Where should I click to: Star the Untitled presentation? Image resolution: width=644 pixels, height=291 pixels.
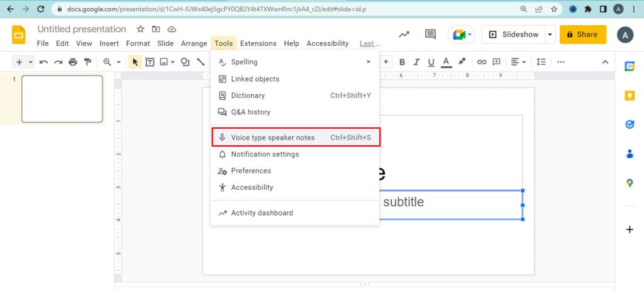(140, 29)
